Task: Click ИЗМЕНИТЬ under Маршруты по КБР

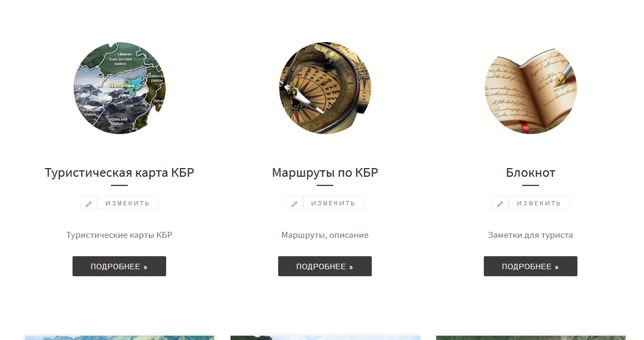Action: [333, 203]
